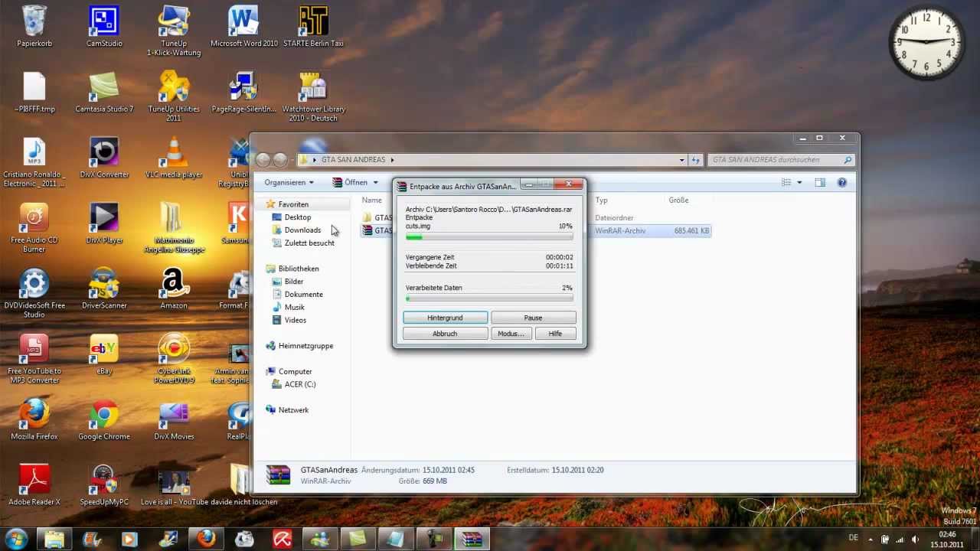Image resolution: width=980 pixels, height=551 pixels.
Task: Select the DivX Player desktop icon
Action: pyautogui.click(x=104, y=223)
